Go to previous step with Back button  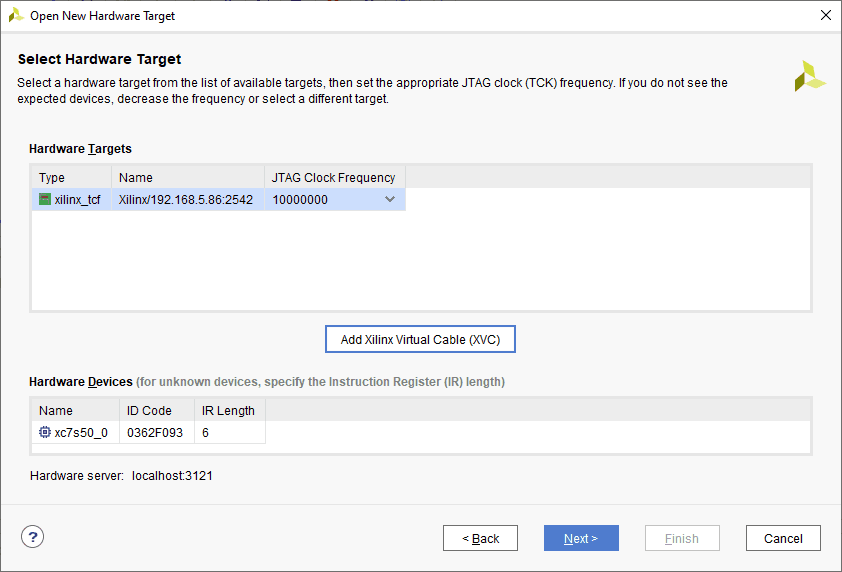(x=480, y=538)
